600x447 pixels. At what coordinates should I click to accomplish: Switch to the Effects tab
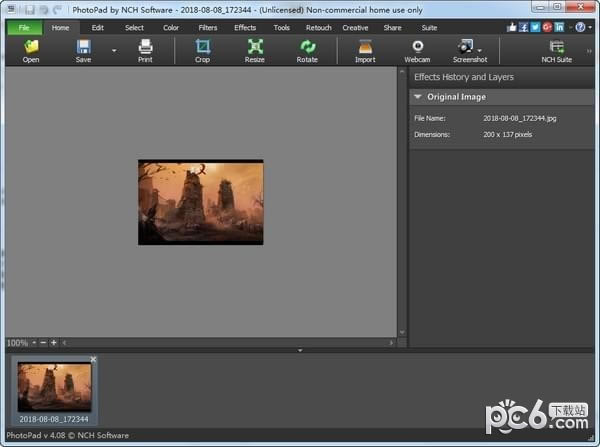(245, 28)
